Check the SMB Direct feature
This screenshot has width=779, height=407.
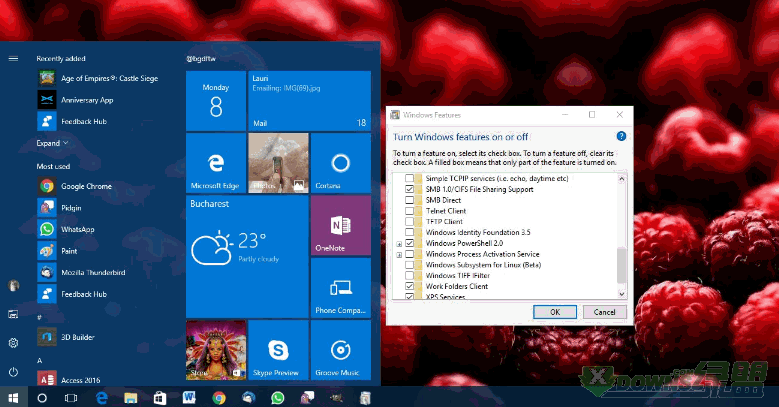(409, 200)
